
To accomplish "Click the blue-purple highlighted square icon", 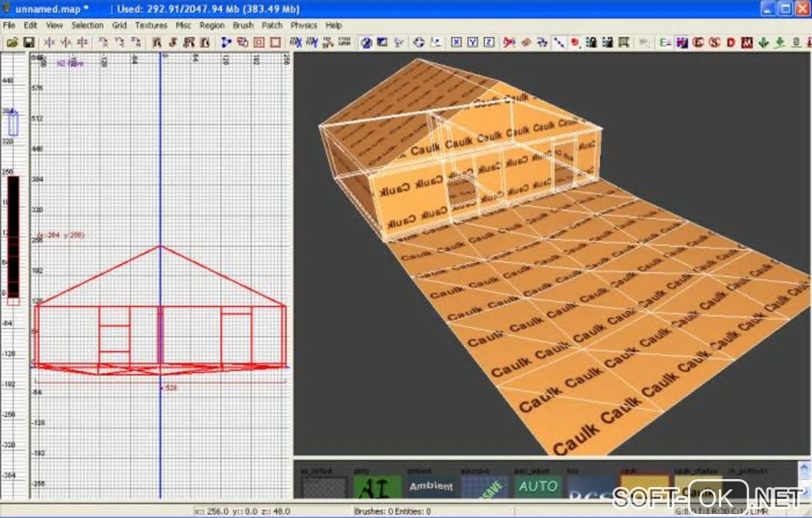I will click(682, 42).
